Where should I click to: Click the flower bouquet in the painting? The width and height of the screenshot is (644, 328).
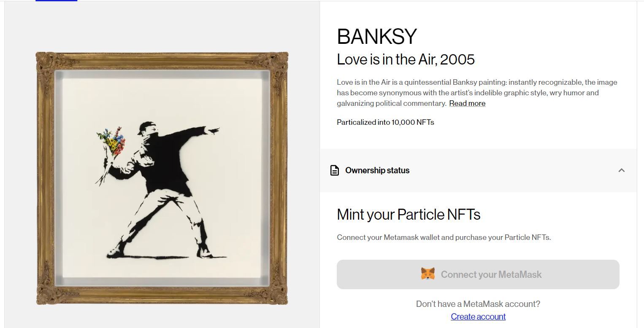click(x=111, y=141)
